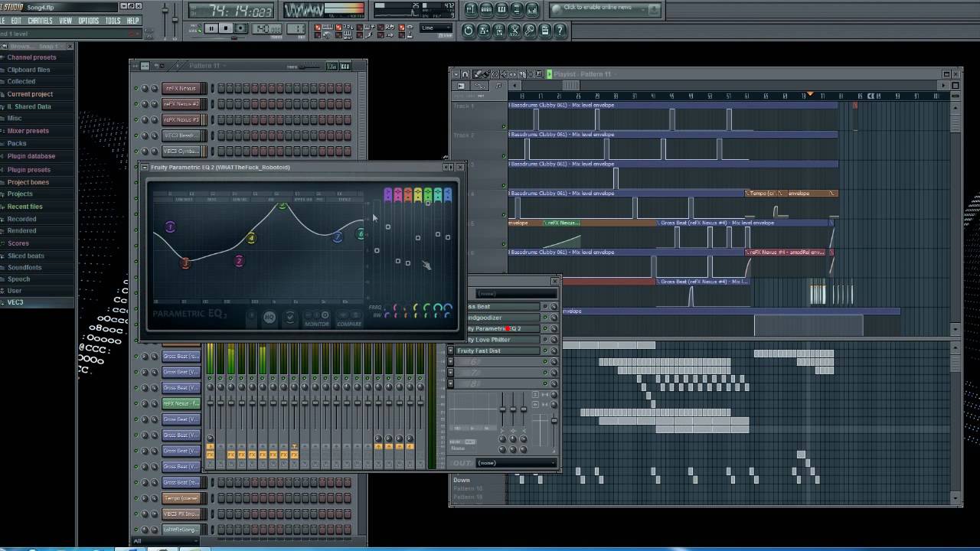Open the Mixer presets folder in browser

pos(28,131)
